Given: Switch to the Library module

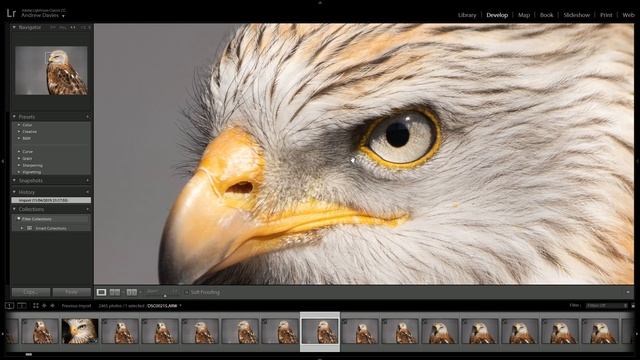Looking at the screenshot, I should [x=467, y=15].
